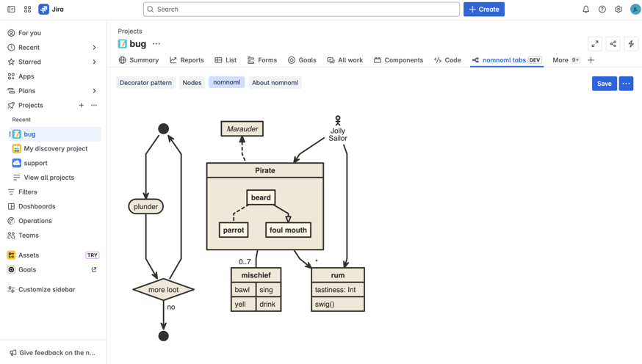The height and width of the screenshot is (364, 642).
Task: Select the About nomnoml diagram tab
Action: click(x=275, y=83)
